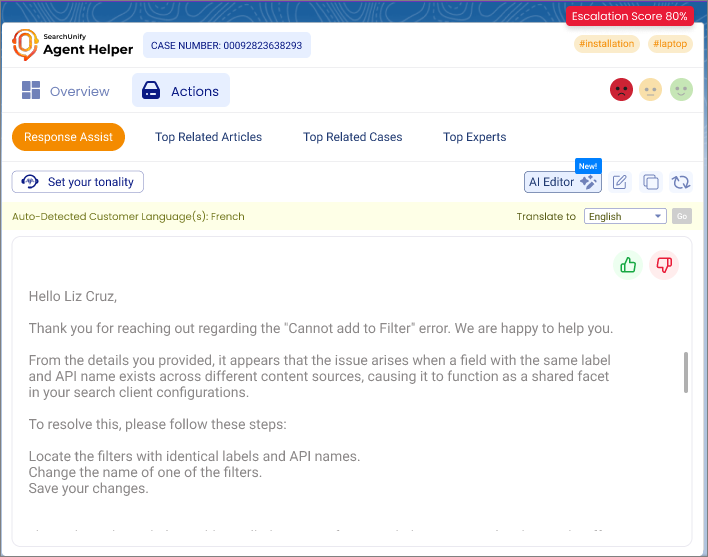The width and height of the screenshot is (708, 557).
Task: Click the #installation tag
Action: (x=606, y=44)
